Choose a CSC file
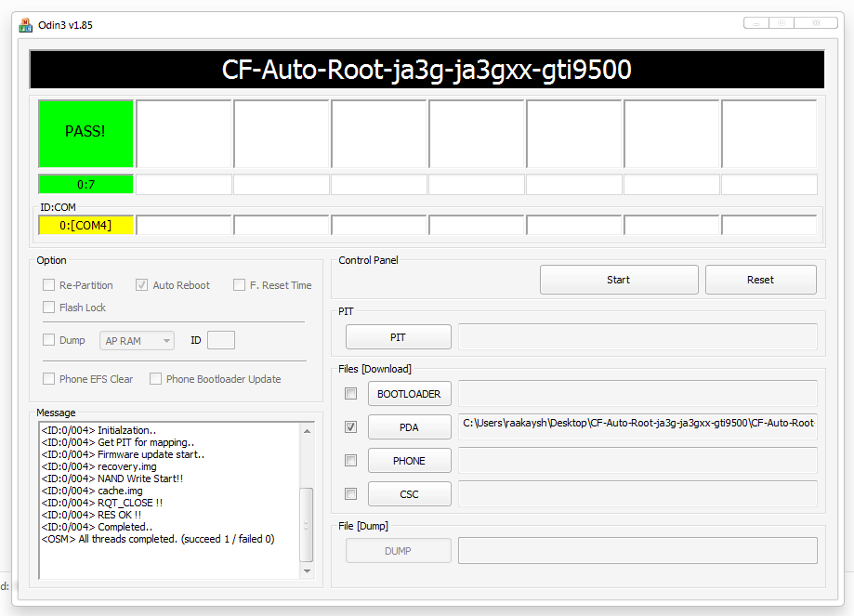The width and height of the screenshot is (854, 616). coord(409,494)
